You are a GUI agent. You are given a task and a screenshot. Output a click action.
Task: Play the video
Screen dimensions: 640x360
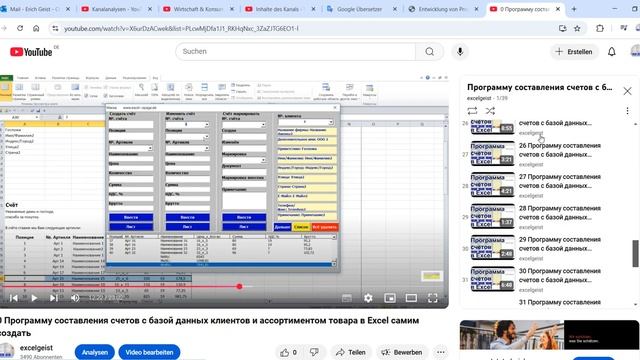tap(34, 298)
